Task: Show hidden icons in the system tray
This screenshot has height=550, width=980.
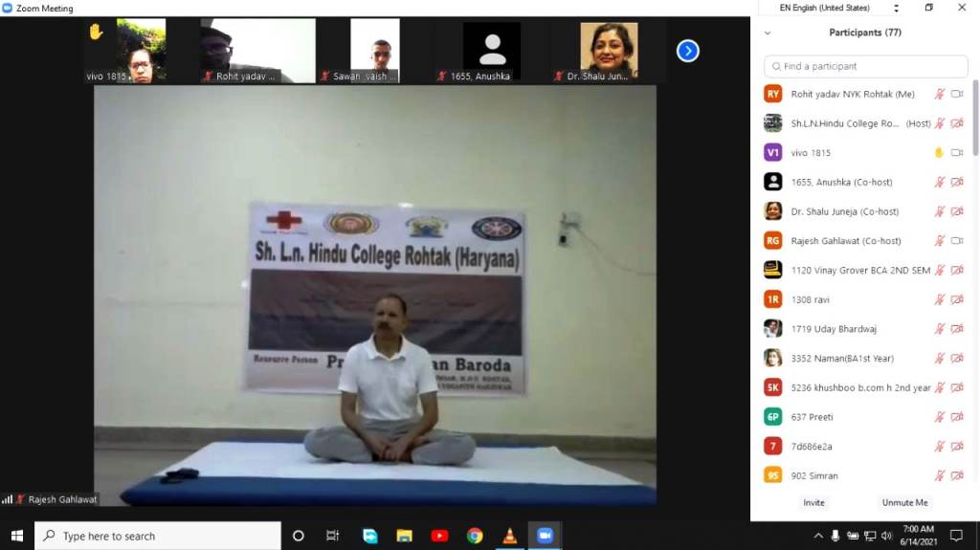Action: pos(817,536)
